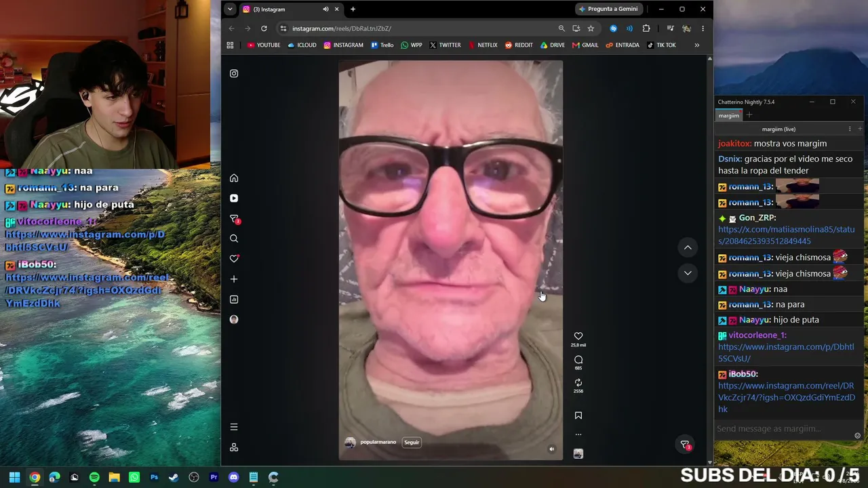Open vitocorleone_1 Instagram link in Chatterino

[787, 352]
